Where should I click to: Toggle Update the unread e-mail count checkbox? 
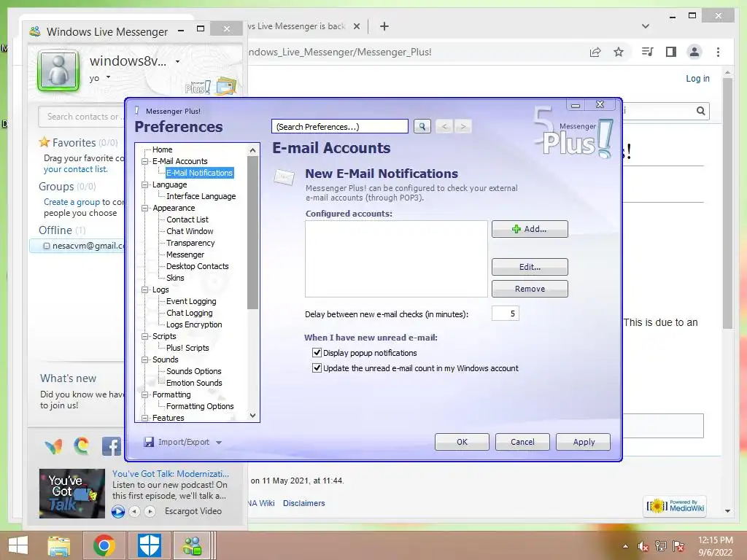[317, 367]
